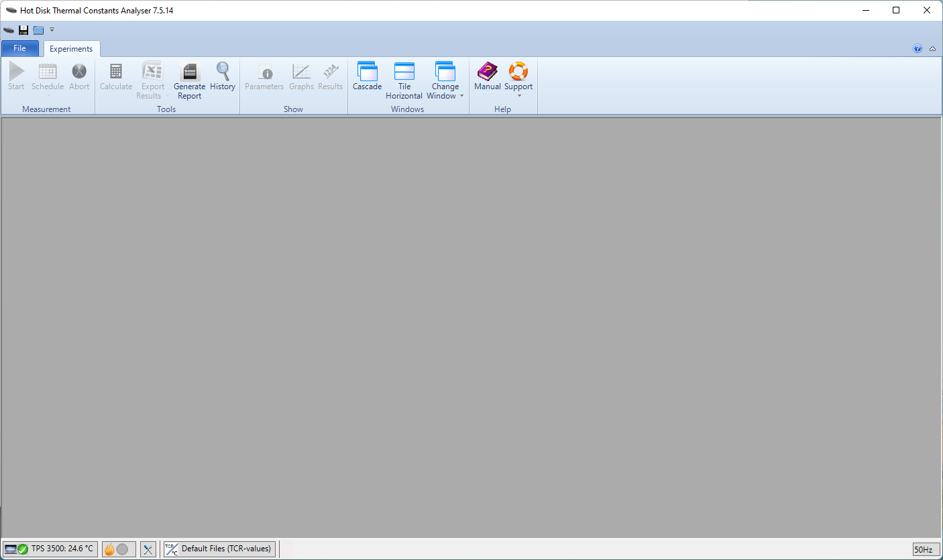Click the crossed tools status icon
943x560 pixels.
click(x=148, y=549)
